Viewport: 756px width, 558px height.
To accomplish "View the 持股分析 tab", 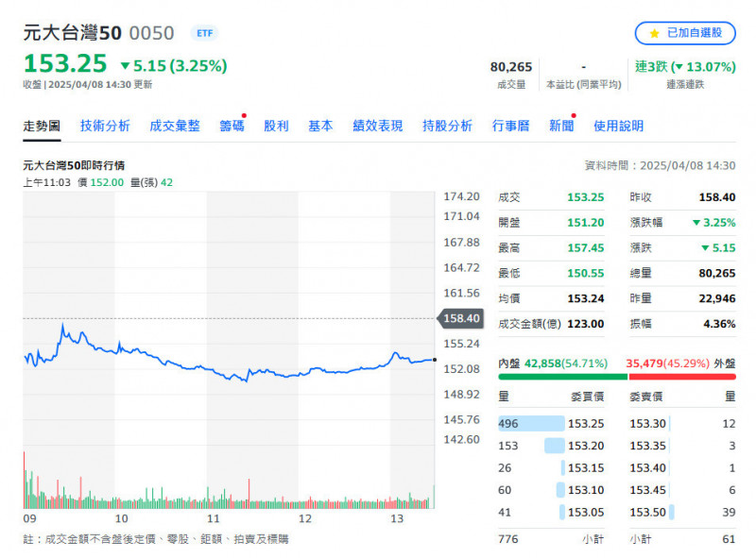I will tap(447, 127).
